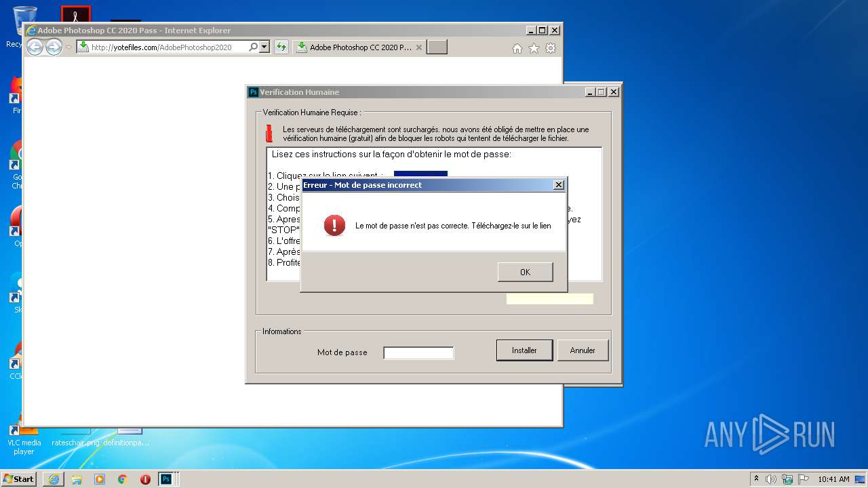The image size is (868, 488).
Task: Minimize the Internet Explorer window
Action: (530, 30)
